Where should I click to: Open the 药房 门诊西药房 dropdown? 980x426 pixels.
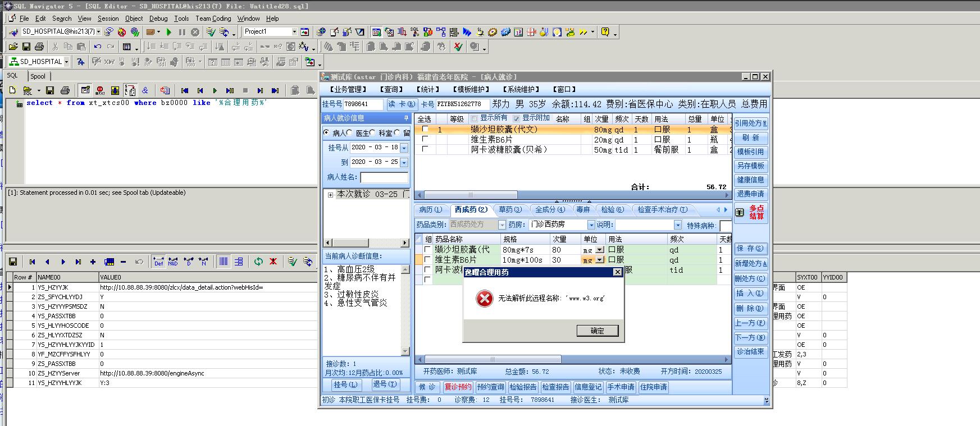pyautogui.click(x=591, y=225)
